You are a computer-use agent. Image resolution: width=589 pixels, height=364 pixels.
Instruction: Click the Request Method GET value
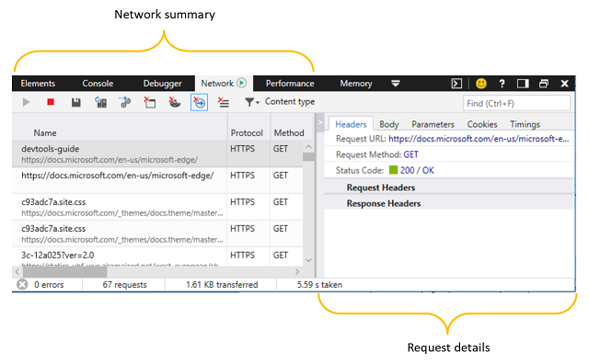tap(410, 154)
